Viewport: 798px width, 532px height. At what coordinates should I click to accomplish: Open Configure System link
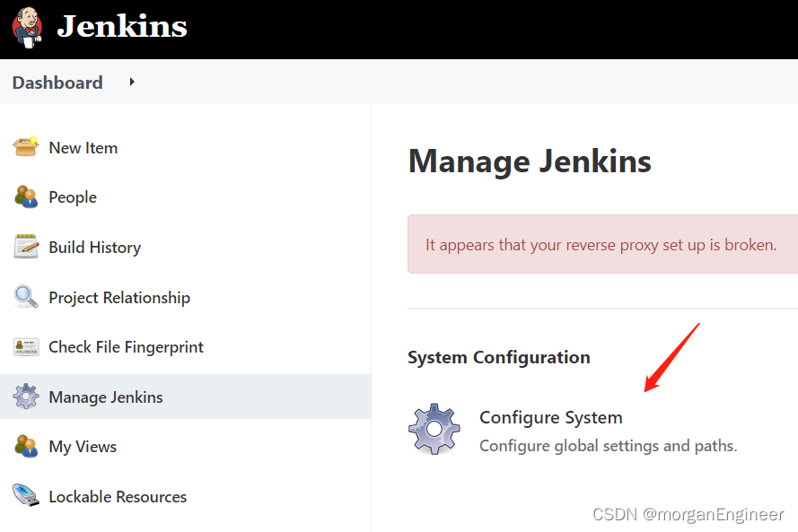[551, 417]
